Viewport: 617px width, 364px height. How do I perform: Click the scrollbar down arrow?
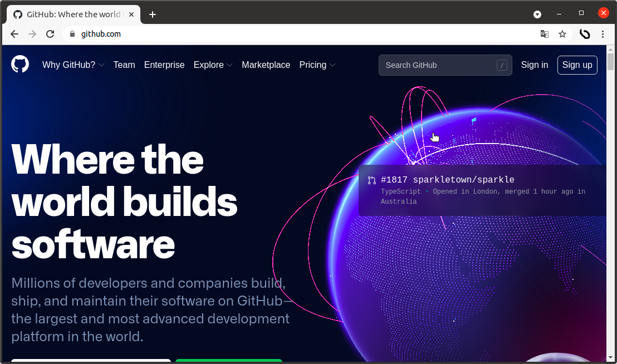pos(610,357)
